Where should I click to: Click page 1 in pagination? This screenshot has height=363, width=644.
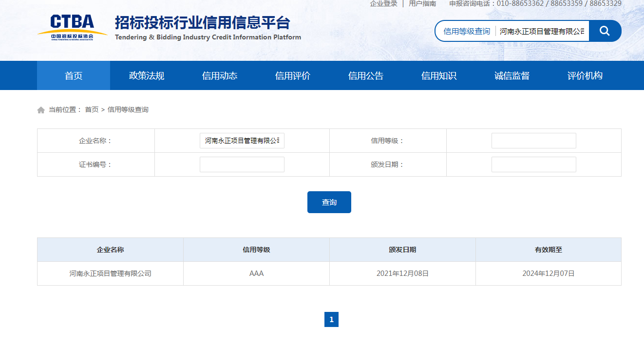coord(331,320)
